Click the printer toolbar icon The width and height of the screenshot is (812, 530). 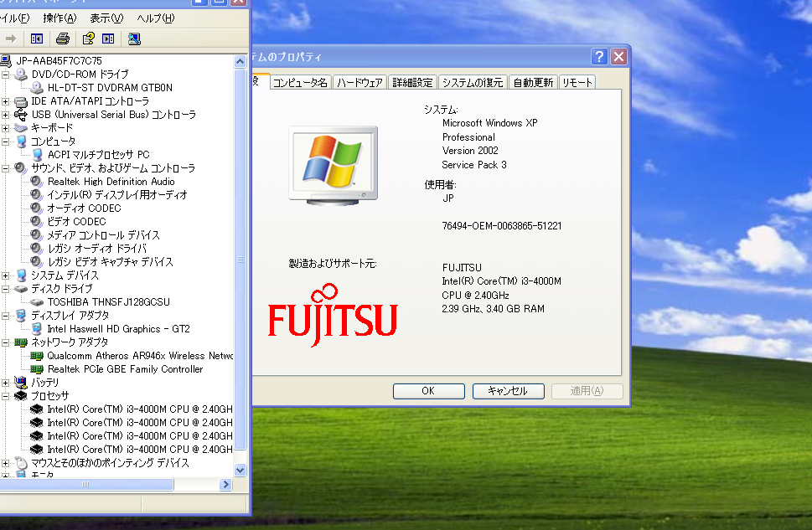coord(63,39)
